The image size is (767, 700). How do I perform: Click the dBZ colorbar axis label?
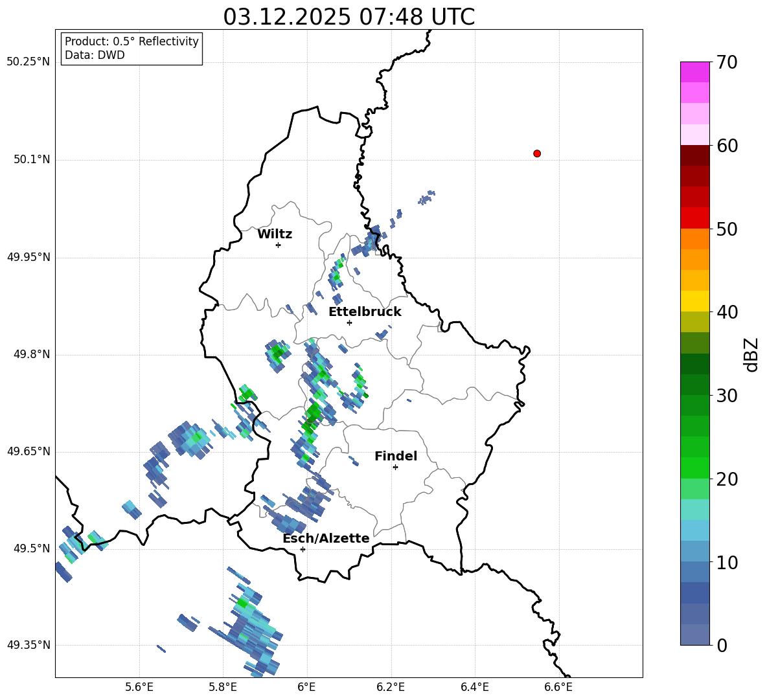tap(750, 354)
